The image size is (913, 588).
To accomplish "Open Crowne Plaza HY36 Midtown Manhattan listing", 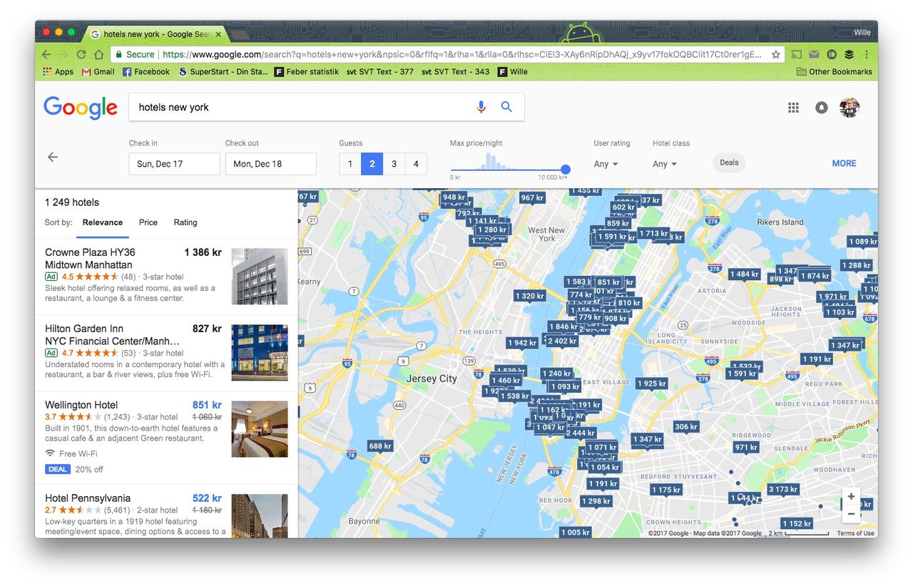I will [166, 277].
